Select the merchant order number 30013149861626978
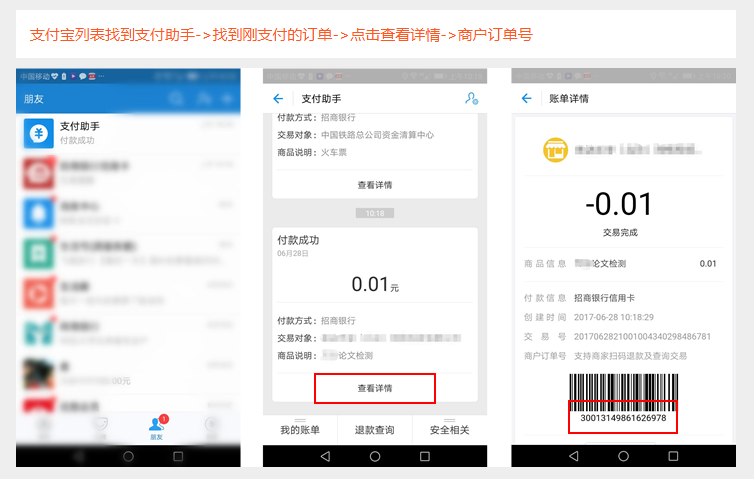Image resolution: width=754 pixels, height=479 pixels. [x=623, y=418]
